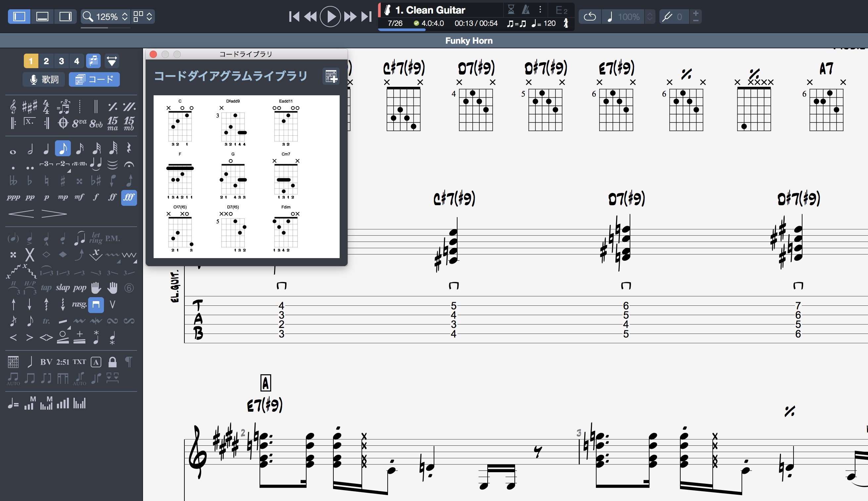Switch to voice 2 tab
The image size is (868, 501).
click(x=46, y=61)
